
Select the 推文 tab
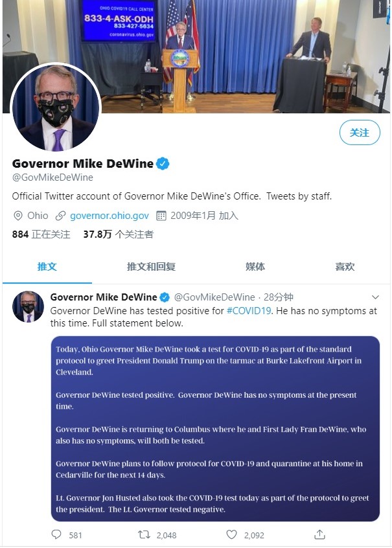(47, 267)
